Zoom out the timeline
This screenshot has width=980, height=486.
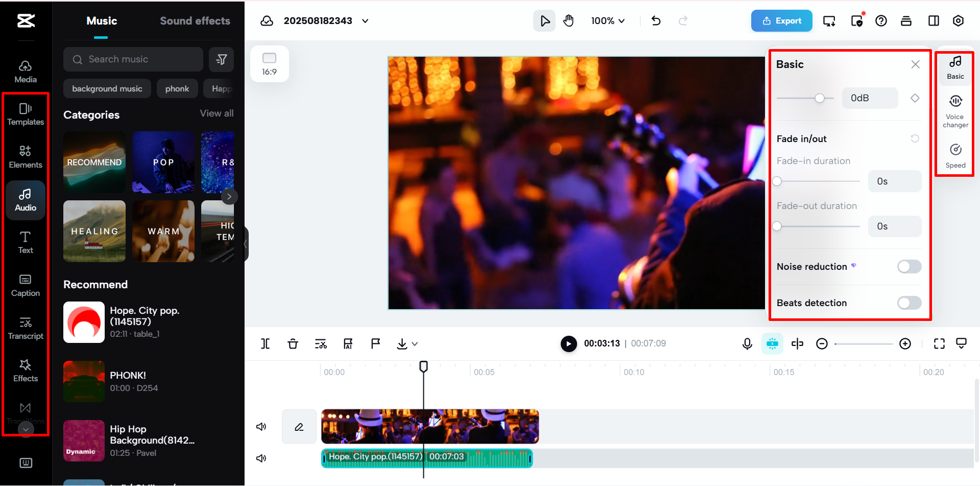coord(822,344)
